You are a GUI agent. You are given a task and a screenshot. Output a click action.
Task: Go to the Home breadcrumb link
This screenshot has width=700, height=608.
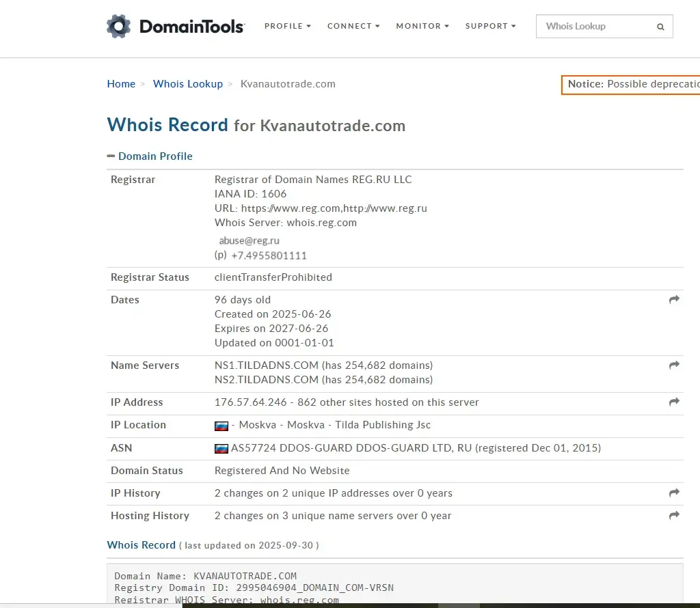(x=121, y=84)
